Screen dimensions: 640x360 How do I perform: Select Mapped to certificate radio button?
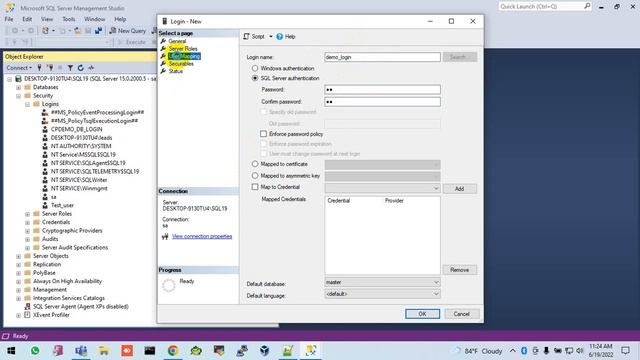[255, 164]
